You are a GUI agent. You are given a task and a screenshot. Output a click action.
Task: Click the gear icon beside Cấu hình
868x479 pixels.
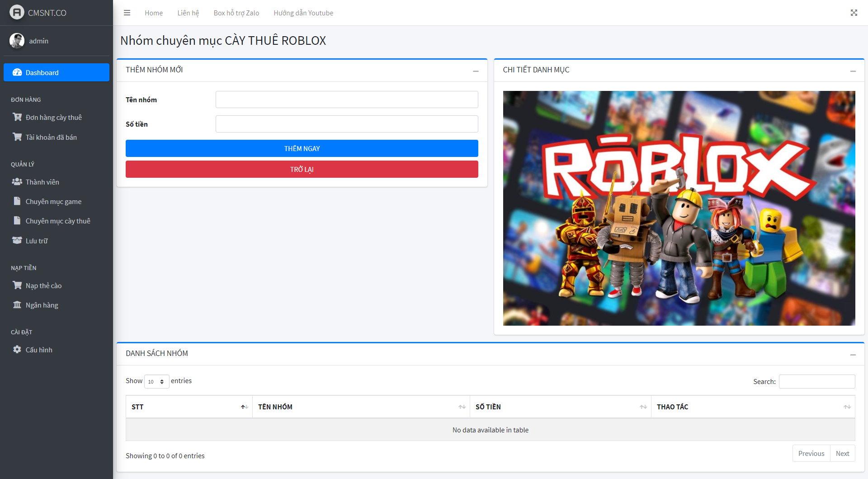point(17,349)
